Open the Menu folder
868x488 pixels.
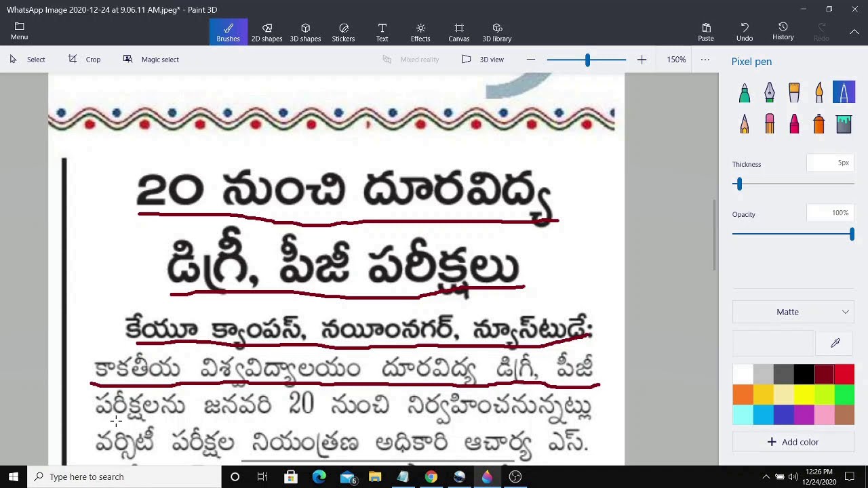(19, 31)
